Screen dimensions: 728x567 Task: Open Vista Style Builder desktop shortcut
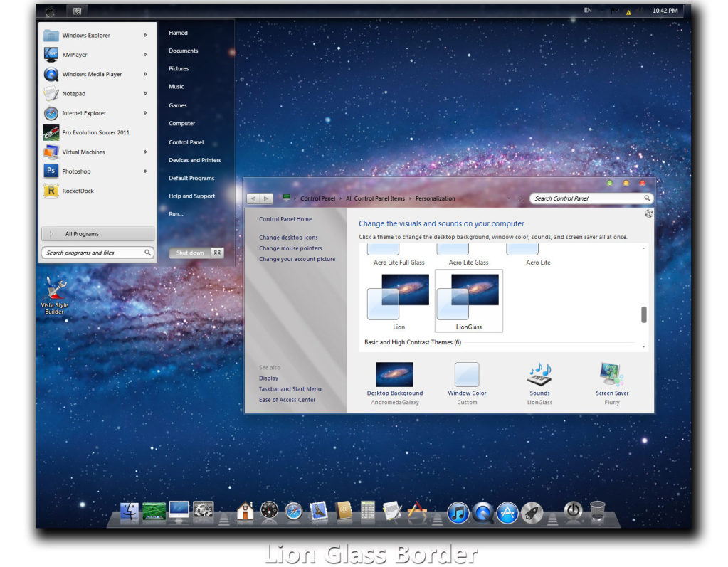(x=54, y=295)
